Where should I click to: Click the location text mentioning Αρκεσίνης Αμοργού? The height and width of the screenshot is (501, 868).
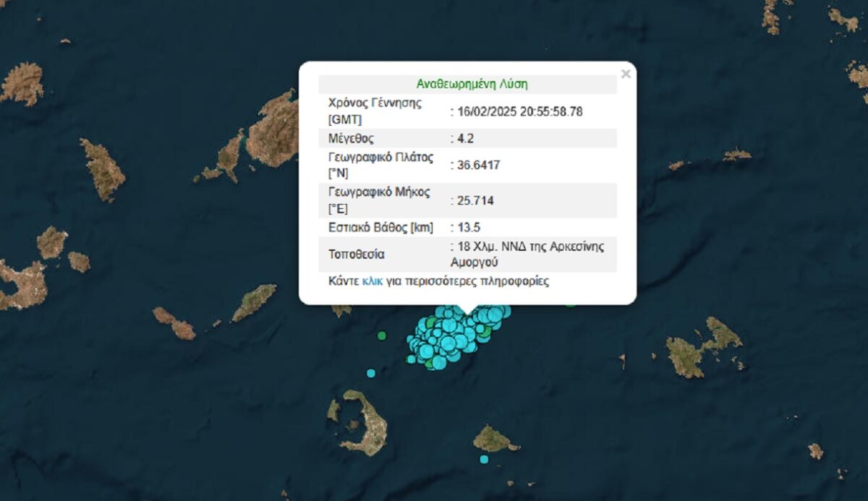pos(528,254)
